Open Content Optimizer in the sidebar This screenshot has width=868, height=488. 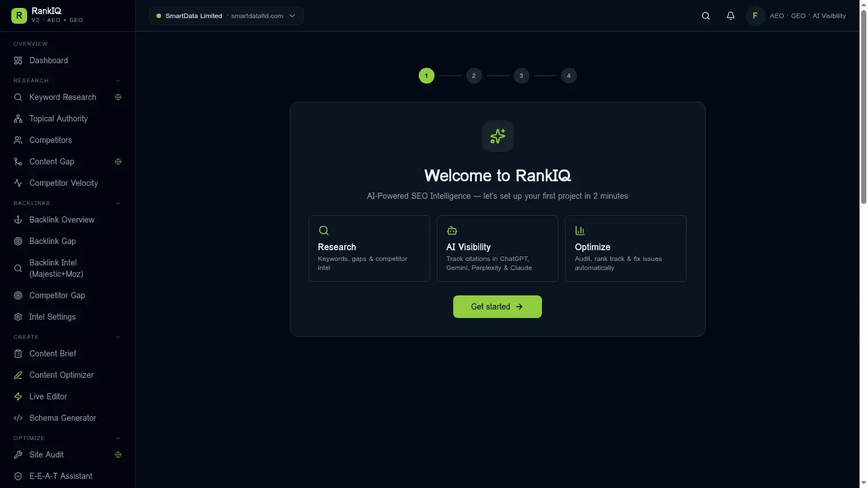[x=68, y=375]
